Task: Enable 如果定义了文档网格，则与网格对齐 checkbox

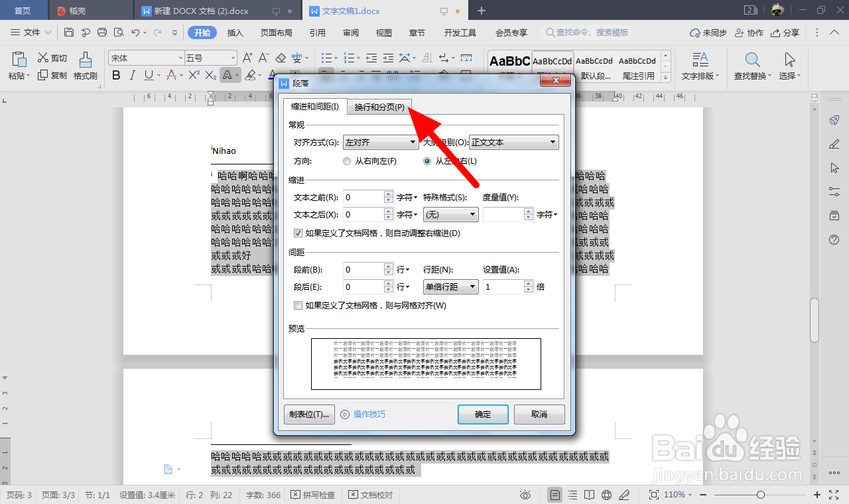Action: pos(298,306)
